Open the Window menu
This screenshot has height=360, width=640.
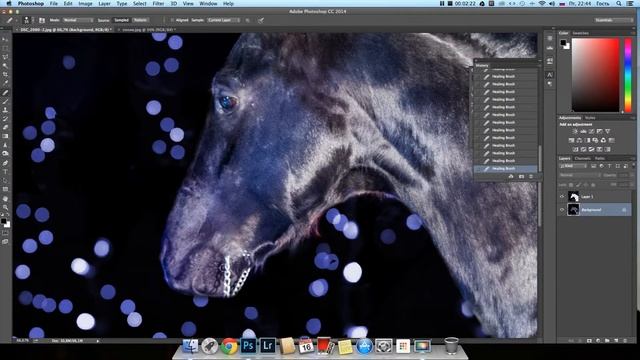tap(208, 3)
